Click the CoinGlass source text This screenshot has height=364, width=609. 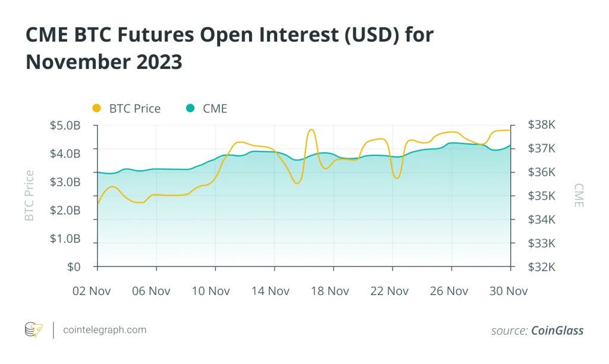point(556,331)
